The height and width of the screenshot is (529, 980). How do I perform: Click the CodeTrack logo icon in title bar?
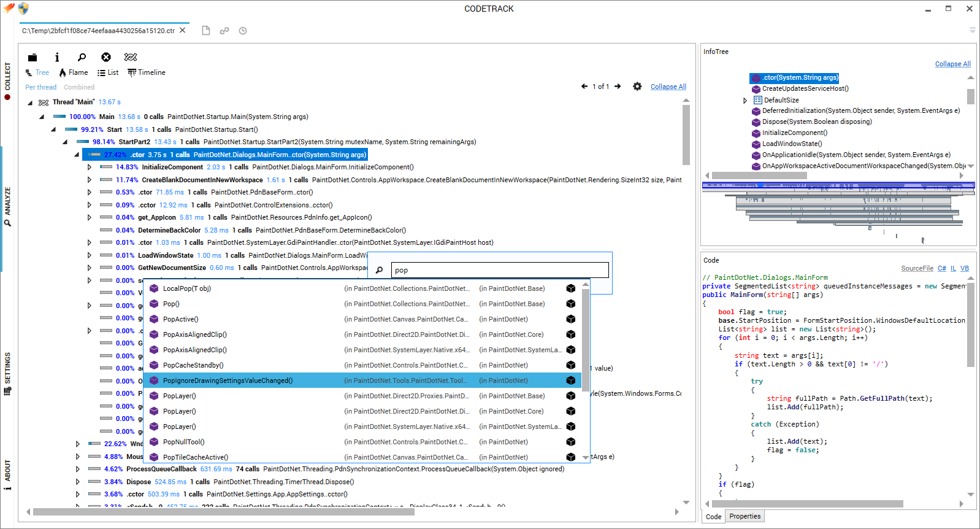point(9,9)
